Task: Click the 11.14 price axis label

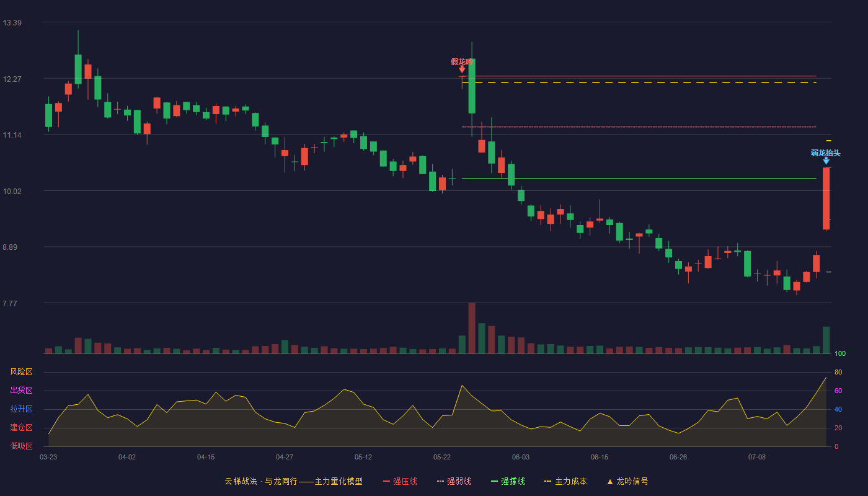Action: point(12,135)
